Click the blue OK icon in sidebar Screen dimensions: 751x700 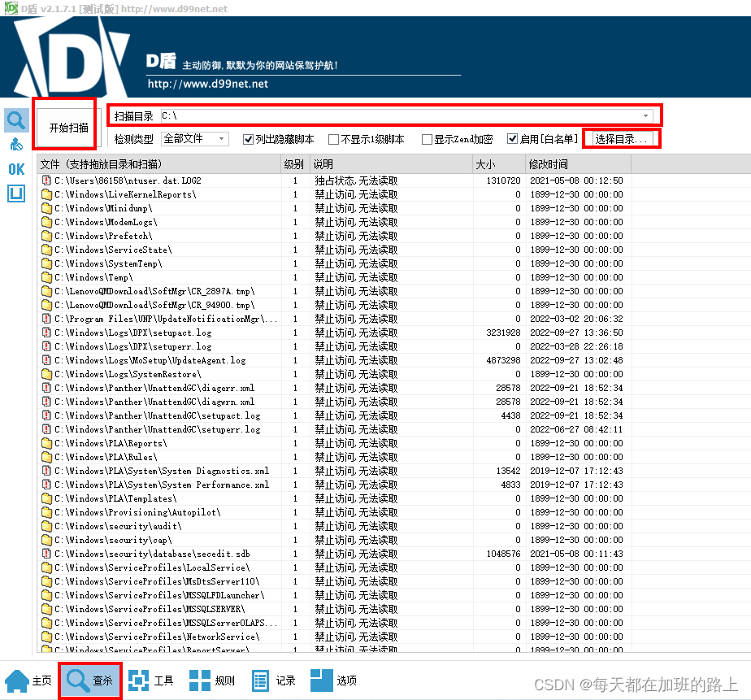[16, 169]
